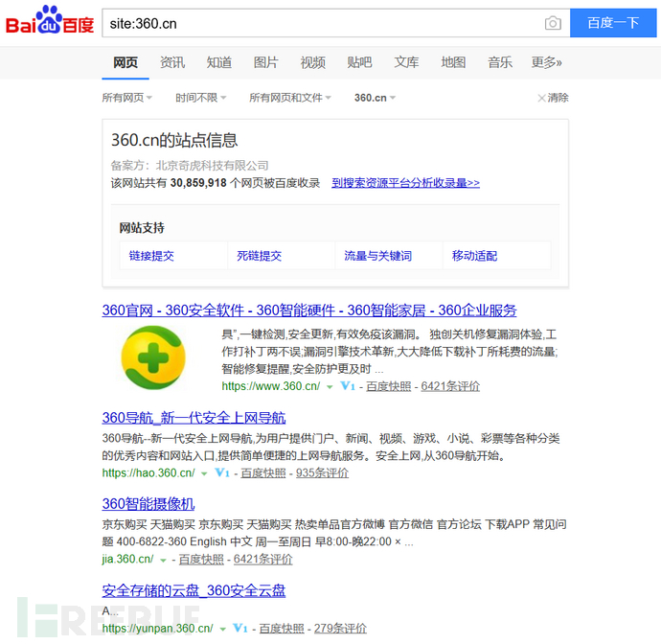Screen dimensions: 661x644
Task: Click the 链接提交 link
Action: click(151, 256)
